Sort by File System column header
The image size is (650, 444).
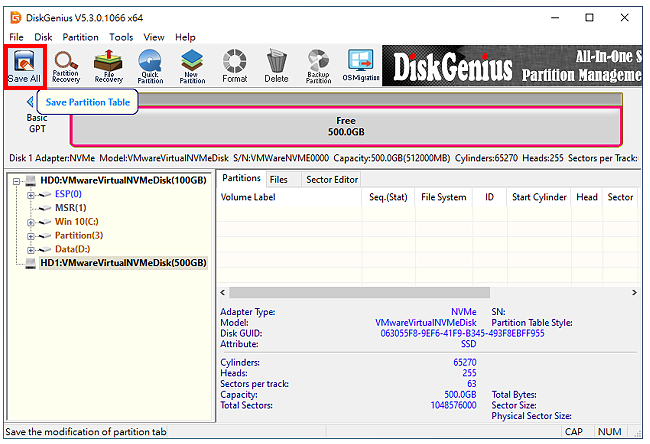click(x=444, y=197)
